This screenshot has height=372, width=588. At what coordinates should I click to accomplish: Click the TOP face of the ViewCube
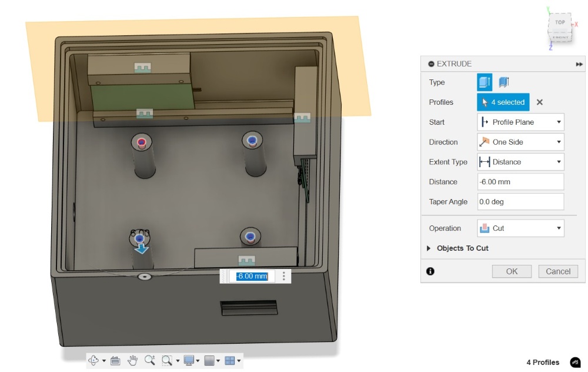(x=560, y=22)
